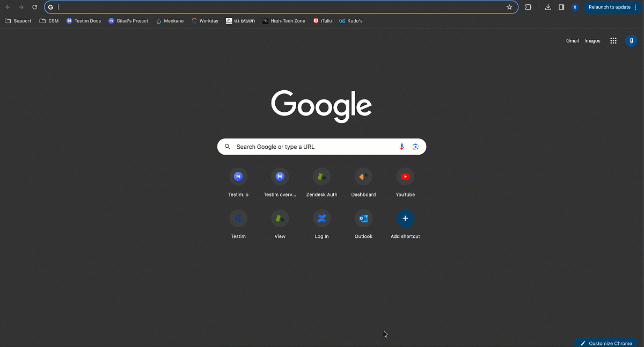Click the Google logo
The image size is (644, 347).
321,106
